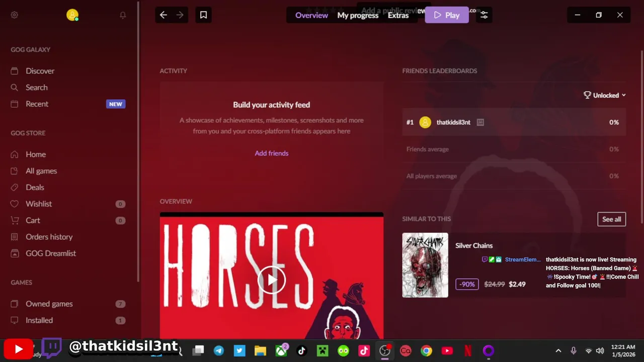Go back with the left arrow
The image size is (644, 362).
[x=164, y=15]
